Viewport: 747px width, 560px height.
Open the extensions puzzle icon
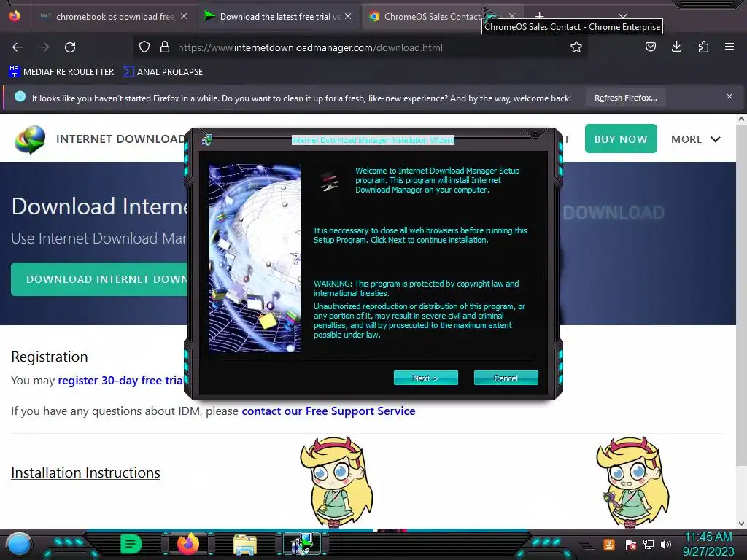pos(703,47)
